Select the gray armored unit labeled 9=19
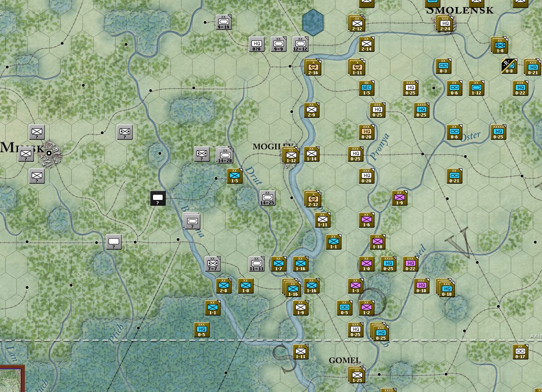The width and height of the screenshot is (542, 392). tap(224, 22)
